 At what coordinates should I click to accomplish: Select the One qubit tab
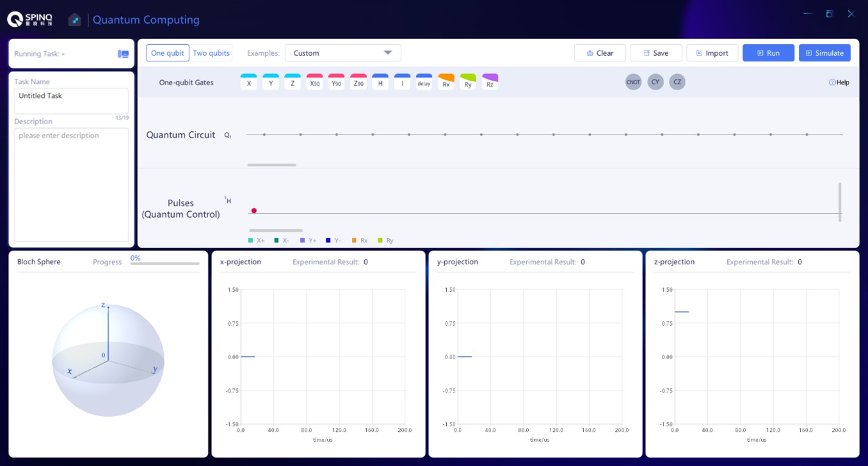168,53
